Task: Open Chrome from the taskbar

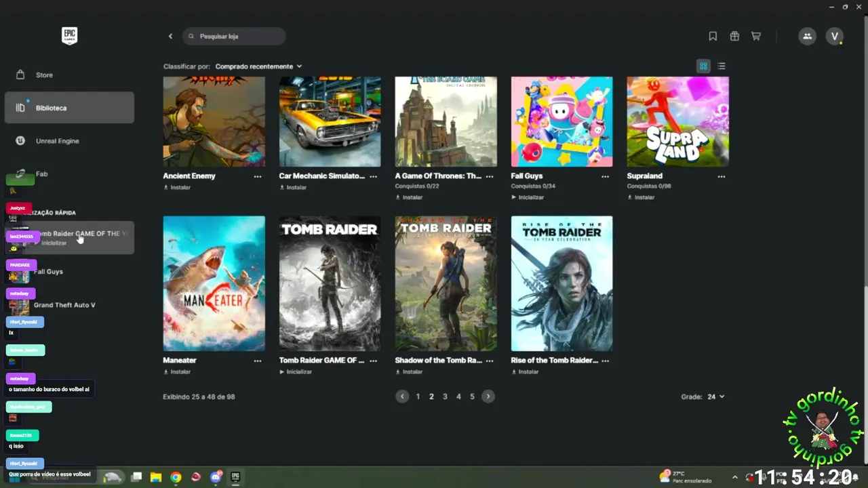Action: tap(176, 477)
